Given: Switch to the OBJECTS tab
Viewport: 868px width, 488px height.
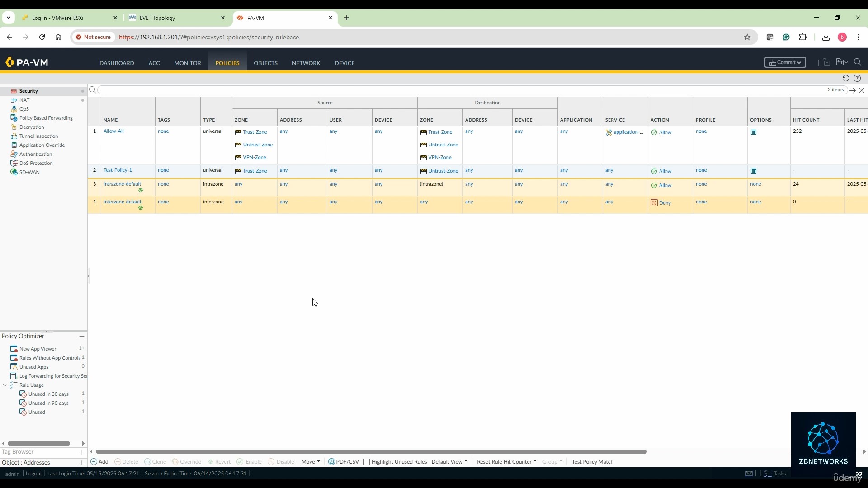Looking at the screenshot, I should tap(265, 63).
